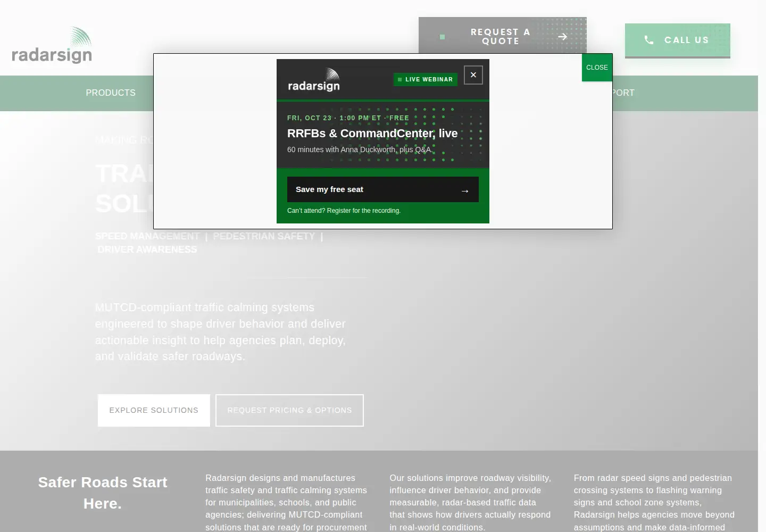Click the radarsign logo in the page header
Image resolution: width=766 pixels, height=532 pixels.
point(52,45)
